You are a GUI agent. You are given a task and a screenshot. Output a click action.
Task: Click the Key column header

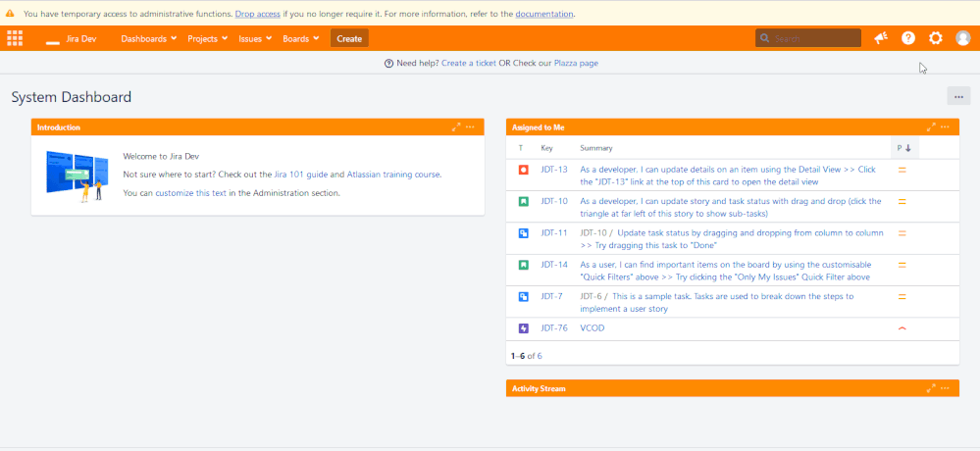546,148
